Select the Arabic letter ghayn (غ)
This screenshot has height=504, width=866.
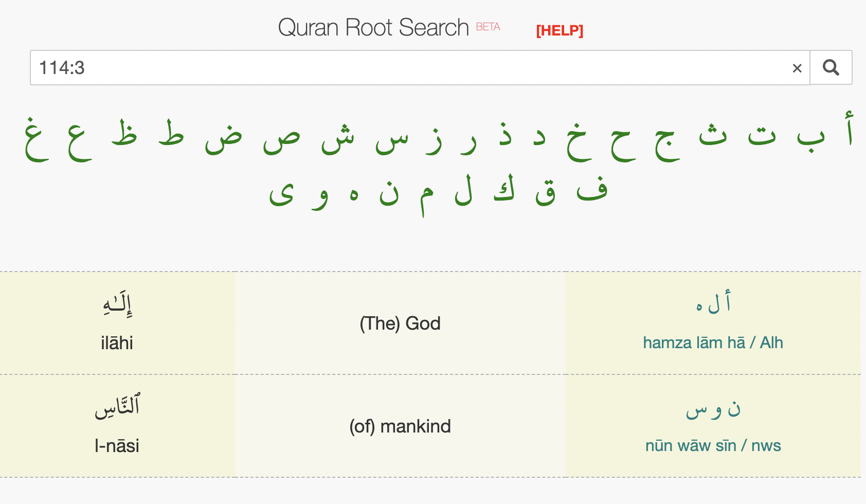(x=37, y=139)
